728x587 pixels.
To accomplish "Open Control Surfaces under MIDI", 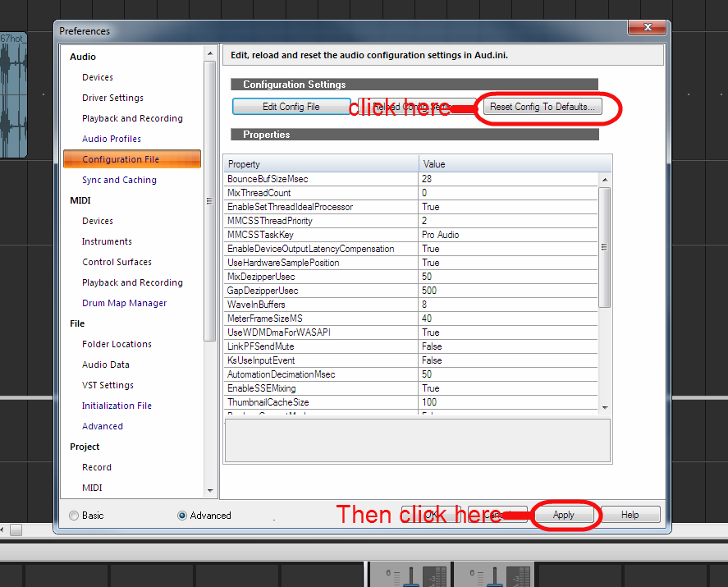I will click(x=117, y=262).
